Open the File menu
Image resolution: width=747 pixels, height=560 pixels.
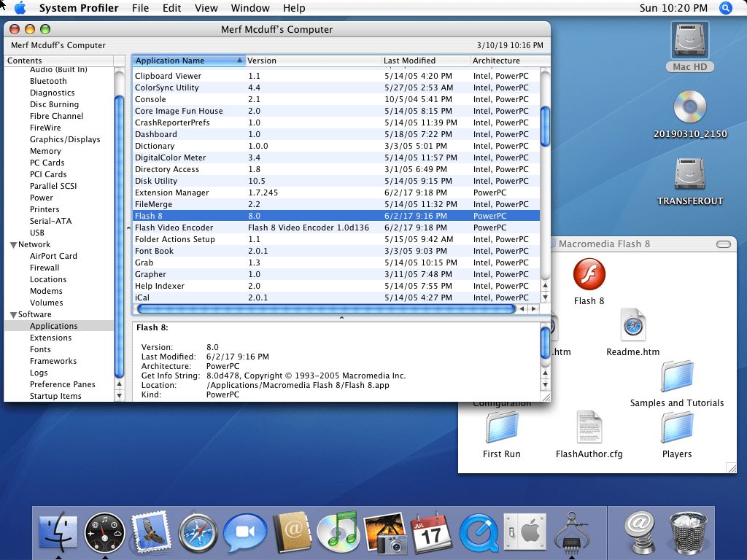tap(141, 8)
